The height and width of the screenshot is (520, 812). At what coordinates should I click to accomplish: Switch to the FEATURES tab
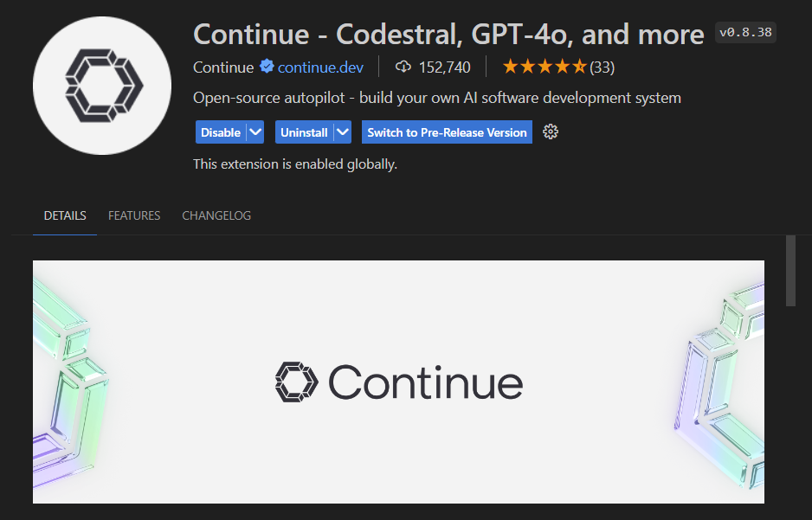pos(134,215)
